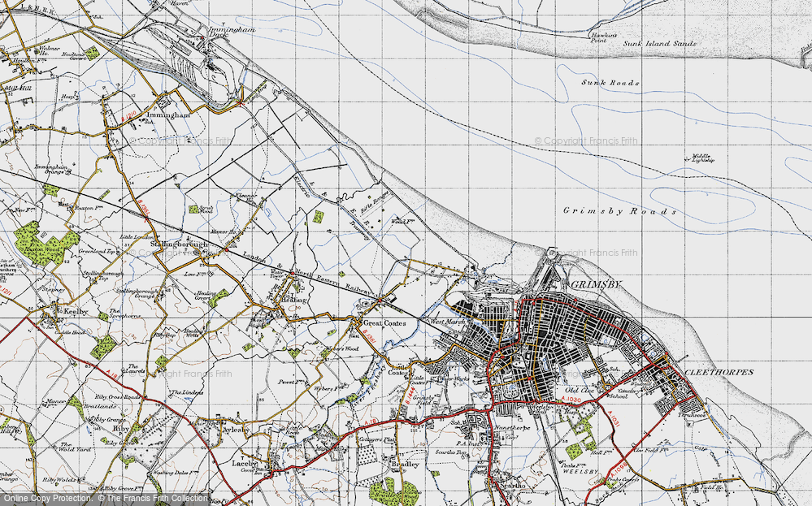812x506 pixels.
Task: Click the Keelby village name
Action: [76, 311]
